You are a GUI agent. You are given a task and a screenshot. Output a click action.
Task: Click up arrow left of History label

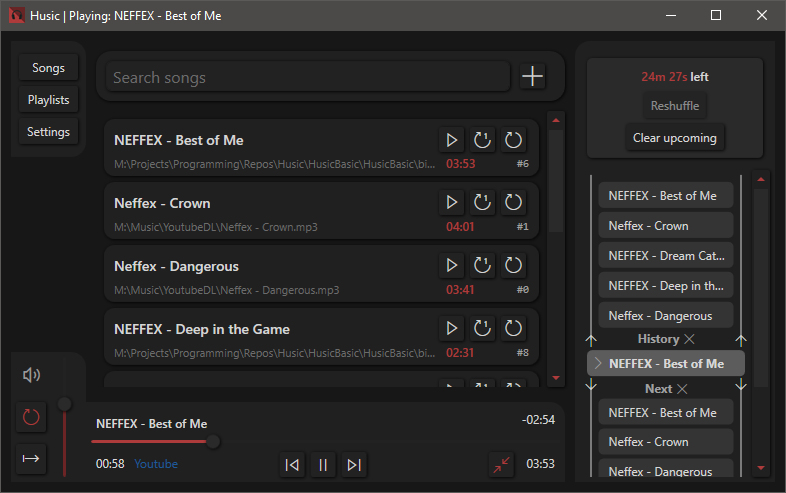pyautogui.click(x=591, y=341)
